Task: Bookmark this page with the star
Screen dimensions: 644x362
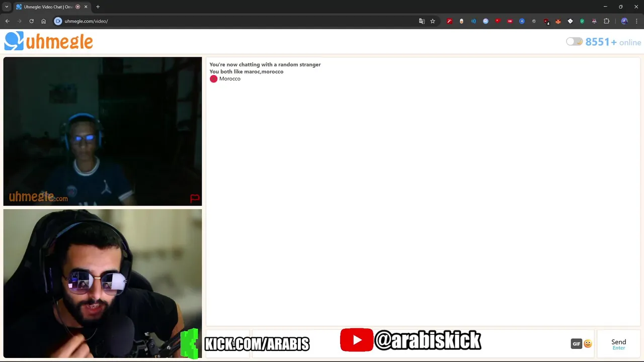Action: (x=433, y=21)
